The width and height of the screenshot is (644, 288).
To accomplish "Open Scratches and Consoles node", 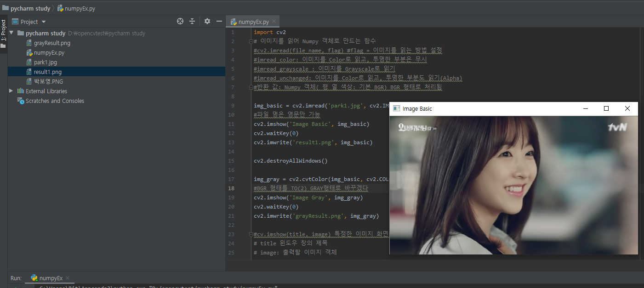I will coord(55,101).
